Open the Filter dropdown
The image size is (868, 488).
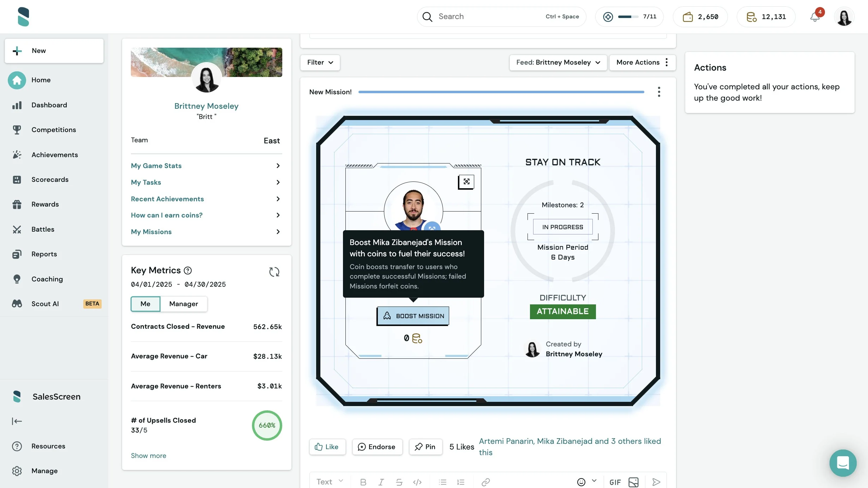320,63
